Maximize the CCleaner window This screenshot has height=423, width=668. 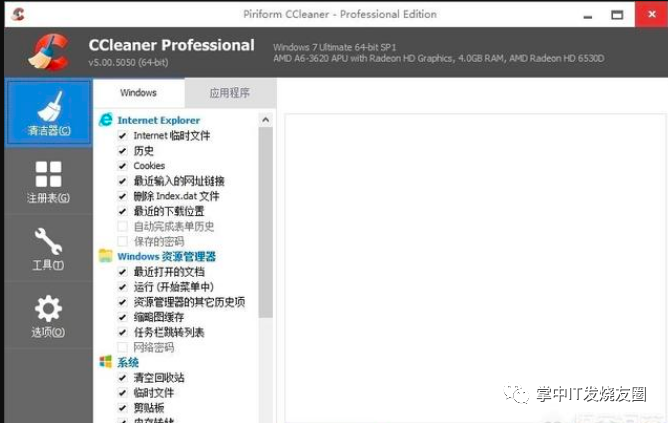point(617,15)
